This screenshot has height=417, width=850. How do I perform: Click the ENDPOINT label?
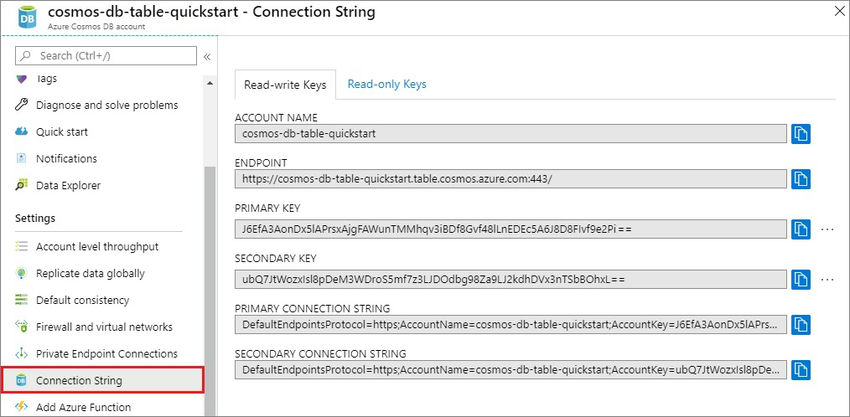point(261,163)
